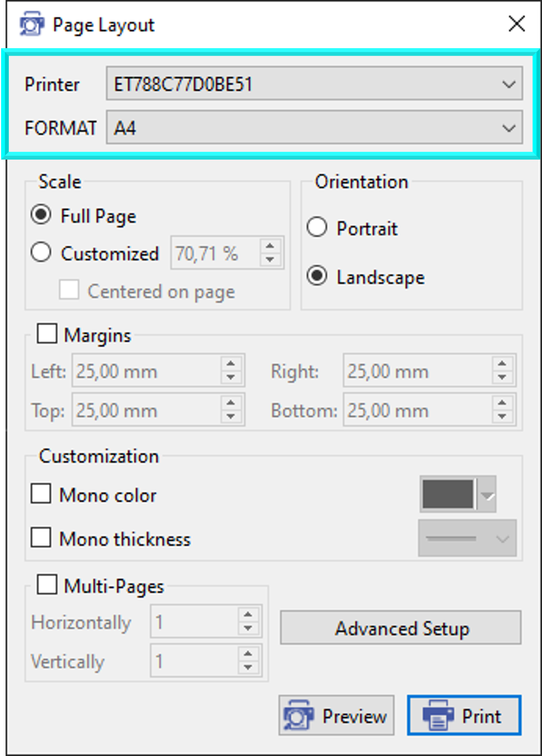This screenshot has height=756, width=542.
Task: Click the dark gray mono color swatch
Action: [448, 494]
